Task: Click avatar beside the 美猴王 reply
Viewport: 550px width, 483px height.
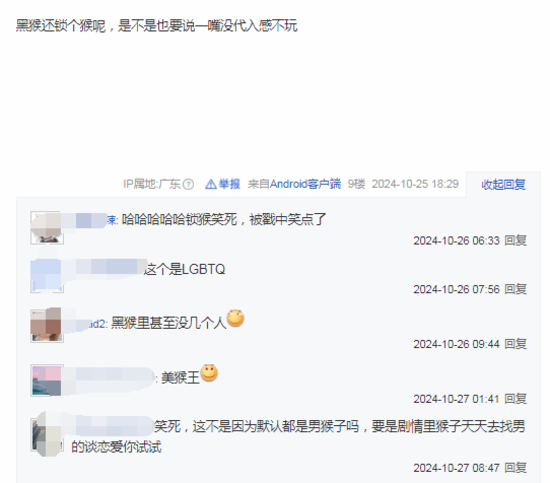Action: 47,380
